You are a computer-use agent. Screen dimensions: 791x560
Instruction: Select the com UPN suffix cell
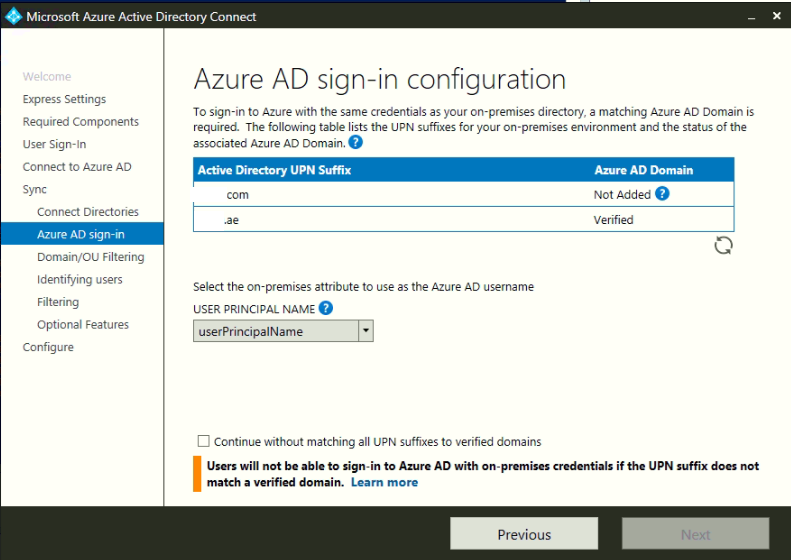(x=237, y=195)
